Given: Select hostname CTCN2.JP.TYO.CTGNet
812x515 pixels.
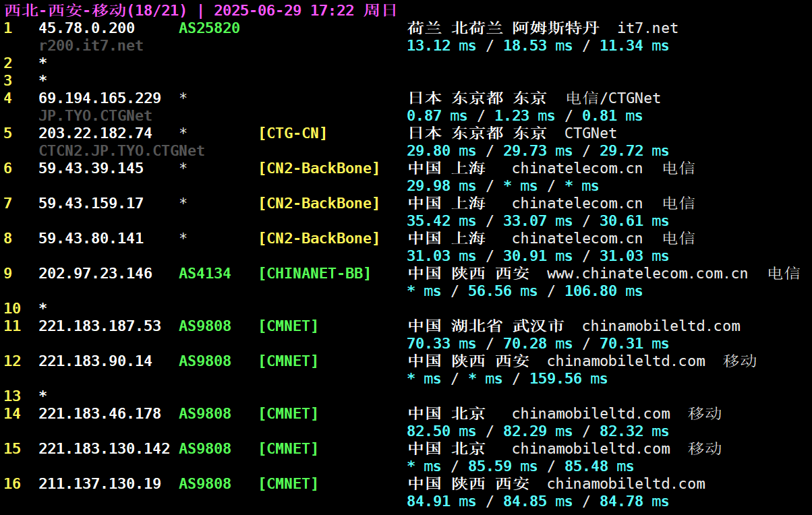Looking at the screenshot, I should tap(121, 150).
